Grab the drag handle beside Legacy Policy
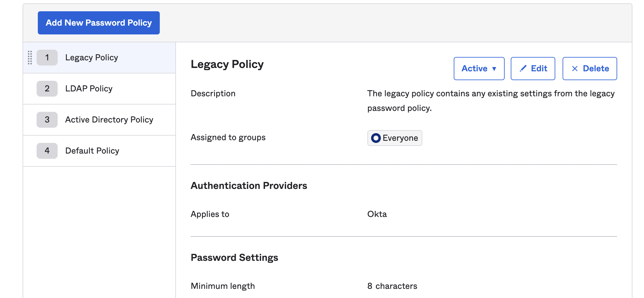644x298 pixels. coord(30,58)
